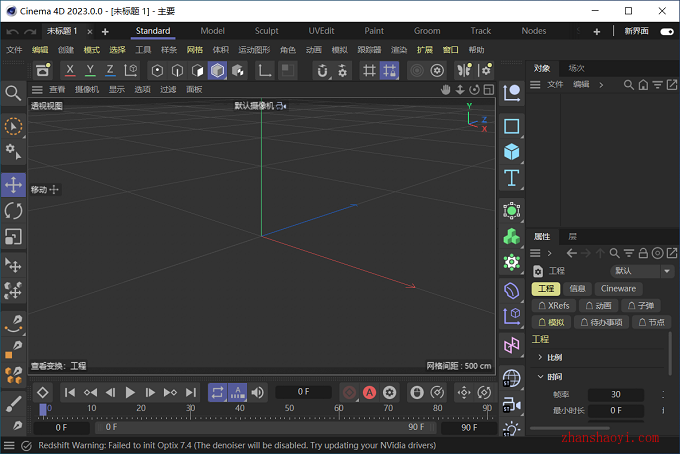Toggle viewport layout maximize icon
This screenshot has height=454, width=680.
[489, 90]
